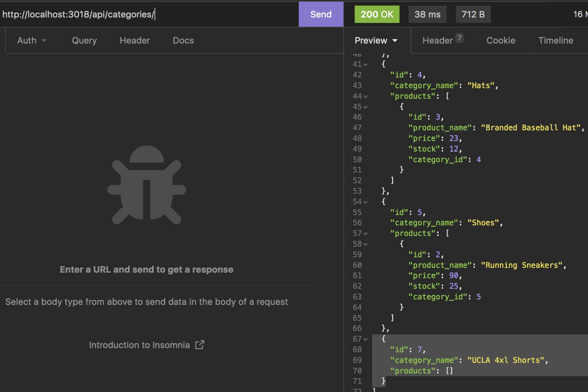Viewport: 588px width, 392px height.
Task: Click the 38 ms response time badge
Action: 427,14
